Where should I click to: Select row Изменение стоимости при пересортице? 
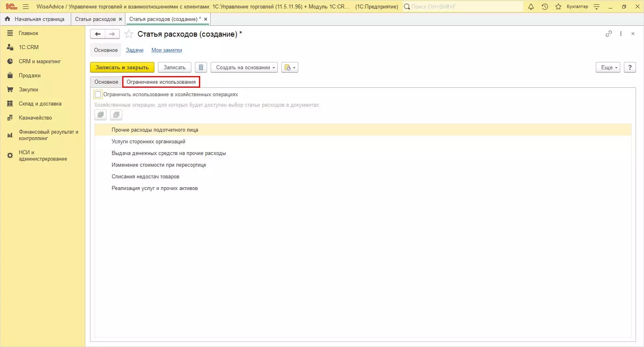coord(363,165)
